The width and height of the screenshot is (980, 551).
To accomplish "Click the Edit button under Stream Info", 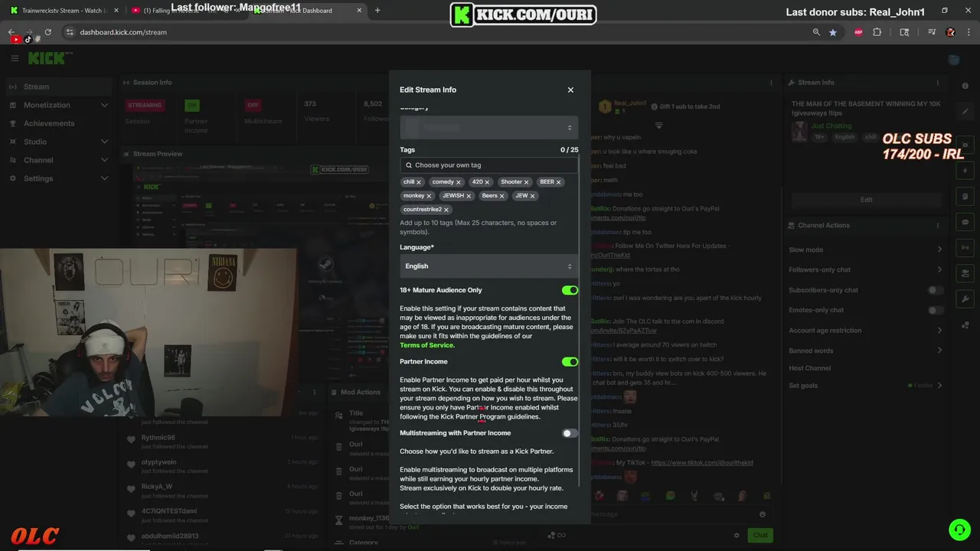I will point(866,200).
